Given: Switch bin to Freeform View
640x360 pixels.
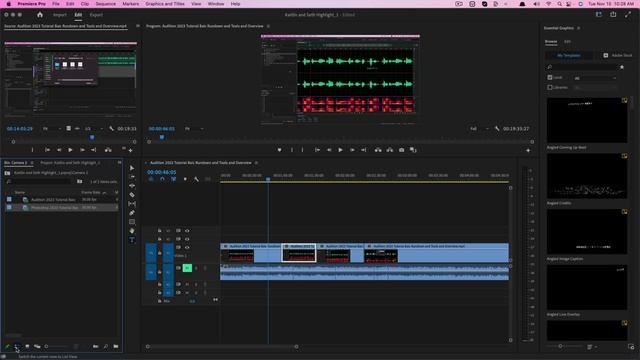Looking at the screenshot, I should pyautogui.click(x=37, y=347).
